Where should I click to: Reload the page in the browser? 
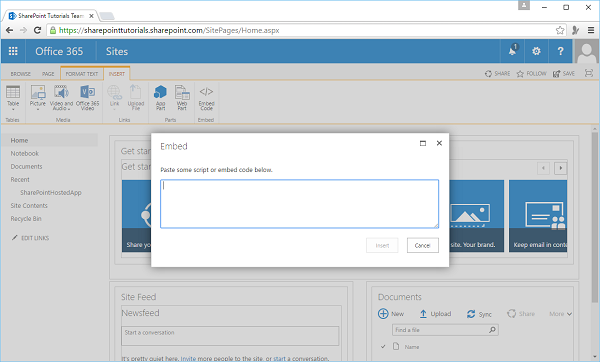pyautogui.click(x=37, y=30)
